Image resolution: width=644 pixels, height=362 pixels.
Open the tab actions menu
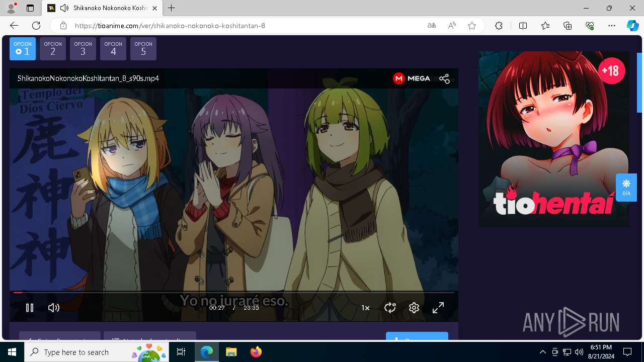(x=30, y=8)
